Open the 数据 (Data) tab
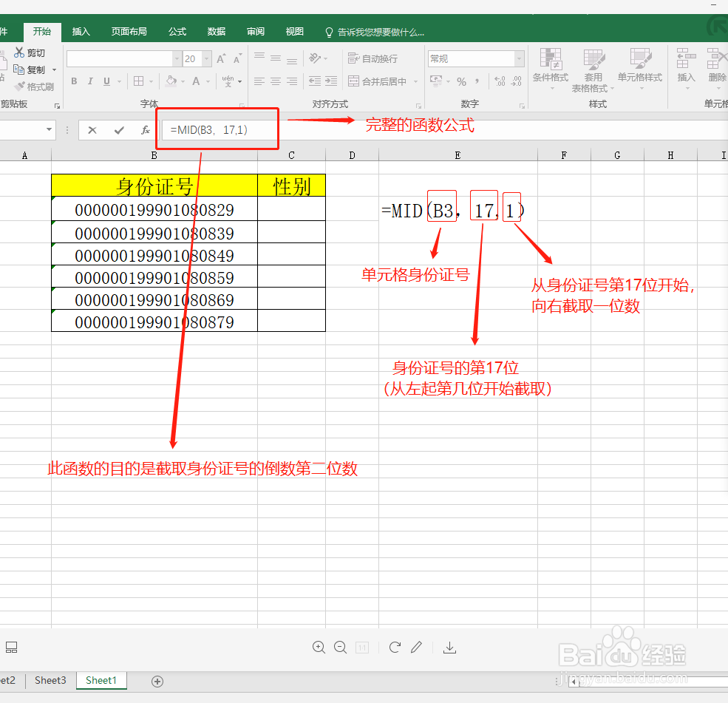 pos(217,31)
